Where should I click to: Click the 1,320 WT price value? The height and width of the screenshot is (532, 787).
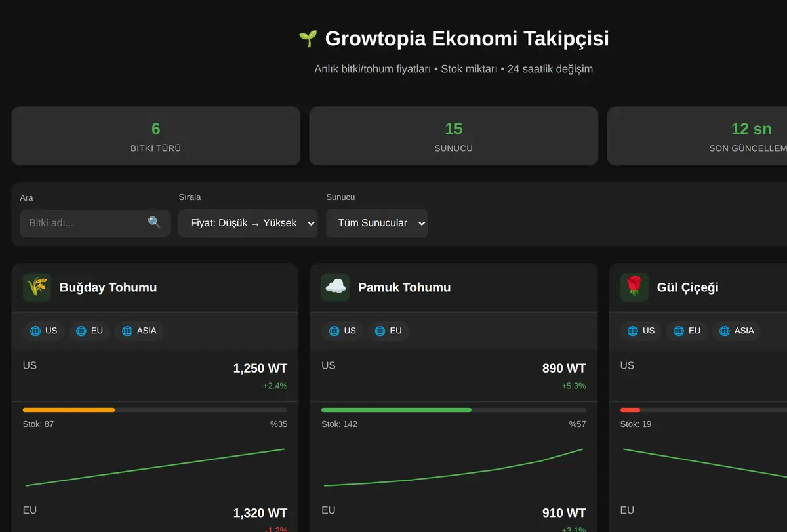(260, 513)
